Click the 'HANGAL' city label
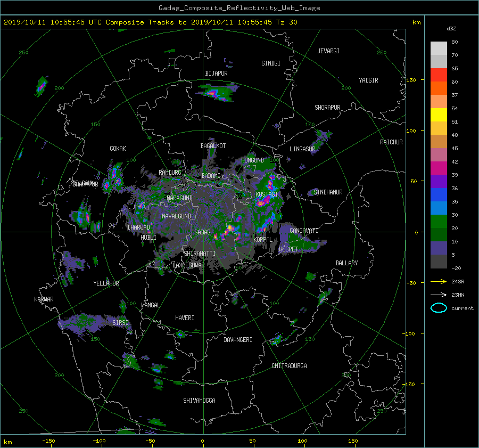Viewport: 479px width, 448px height. pyautogui.click(x=150, y=305)
